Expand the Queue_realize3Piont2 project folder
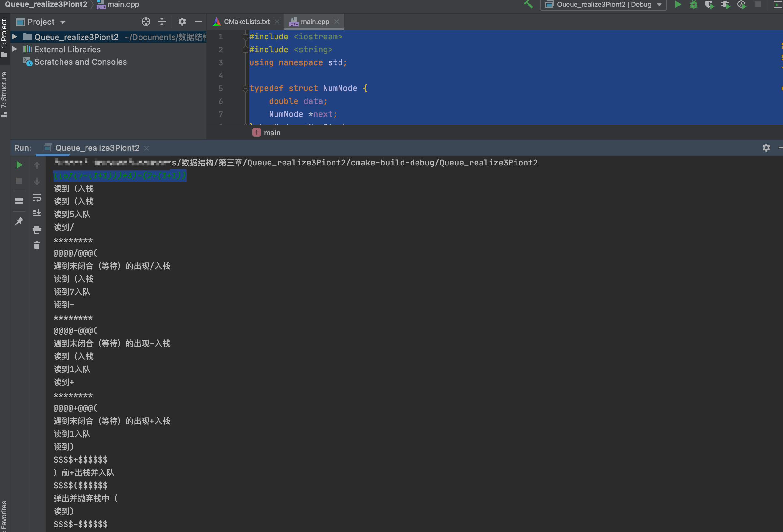783x532 pixels. (15, 37)
